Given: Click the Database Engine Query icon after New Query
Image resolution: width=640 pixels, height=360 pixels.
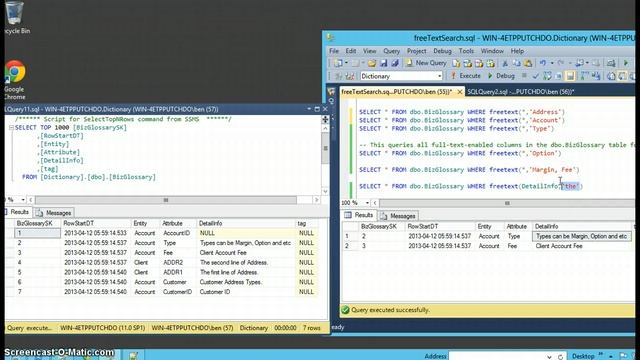Looking at the screenshot, I should pos(456,63).
